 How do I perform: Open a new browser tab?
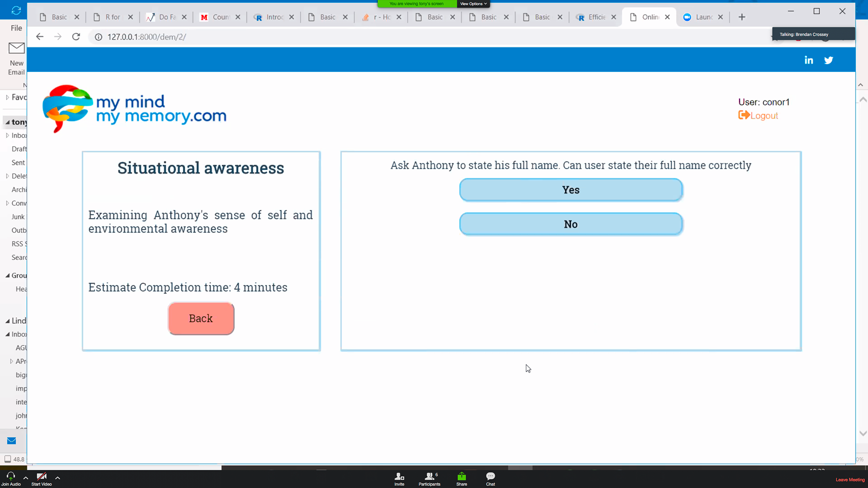tap(742, 17)
